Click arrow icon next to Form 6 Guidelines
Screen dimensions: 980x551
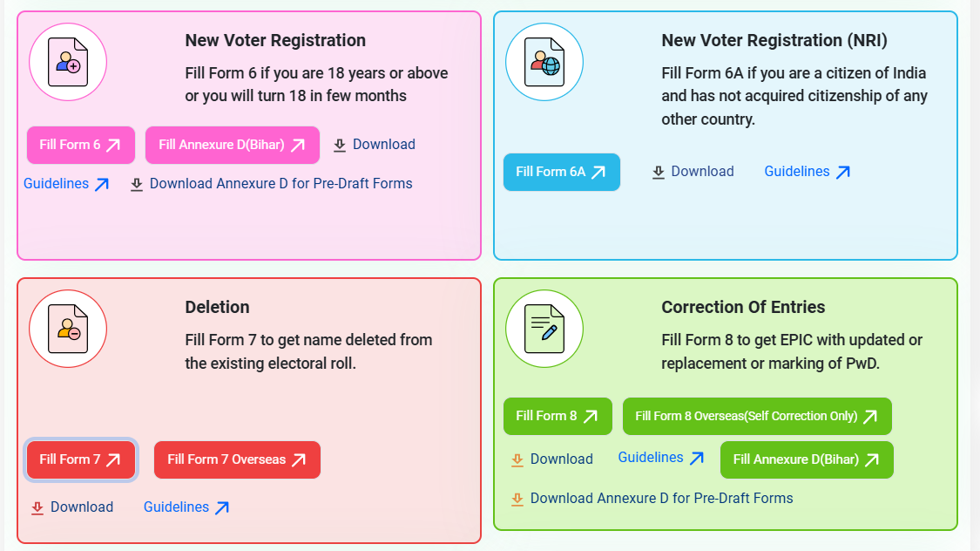pyautogui.click(x=102, y=185)
